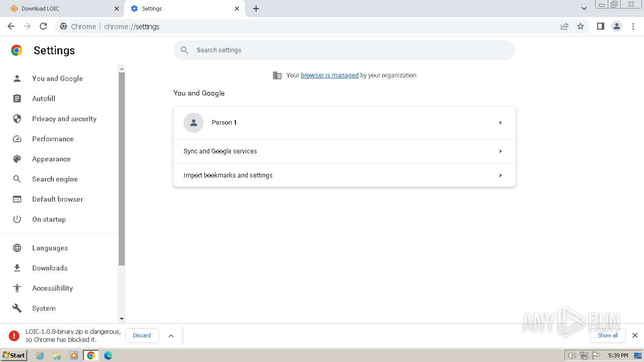Reload the Settings page
Image resolution: width=644 pixels, height=362 pixels.
coord(43,26)
